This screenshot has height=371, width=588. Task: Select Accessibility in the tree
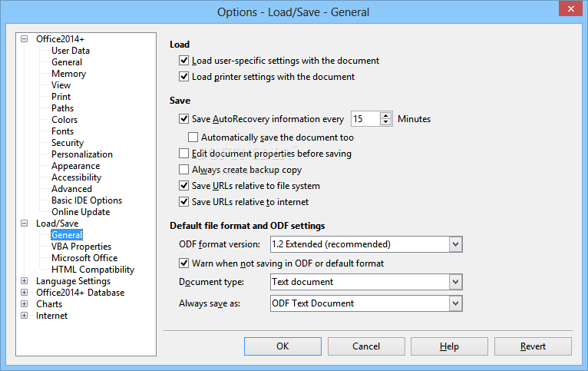[77, 177]
